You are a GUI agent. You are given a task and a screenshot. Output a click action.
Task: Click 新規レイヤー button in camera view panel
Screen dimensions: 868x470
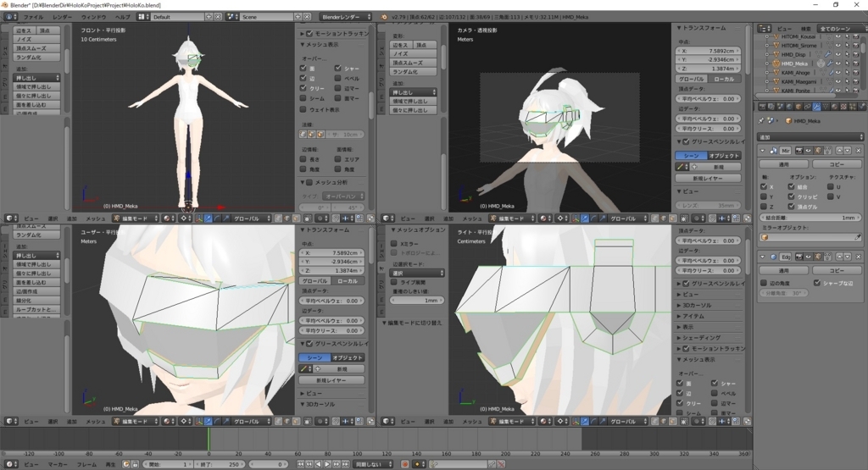pyautogui.click(x=708, y=178)
